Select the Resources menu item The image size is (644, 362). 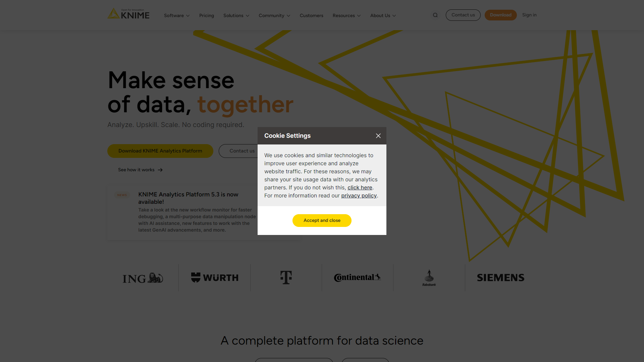(347, 15)
